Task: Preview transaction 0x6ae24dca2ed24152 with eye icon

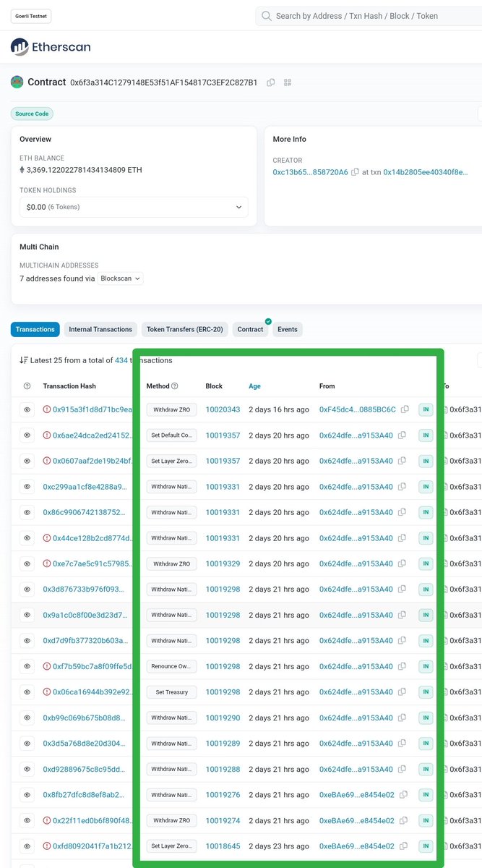Action: 27,435
